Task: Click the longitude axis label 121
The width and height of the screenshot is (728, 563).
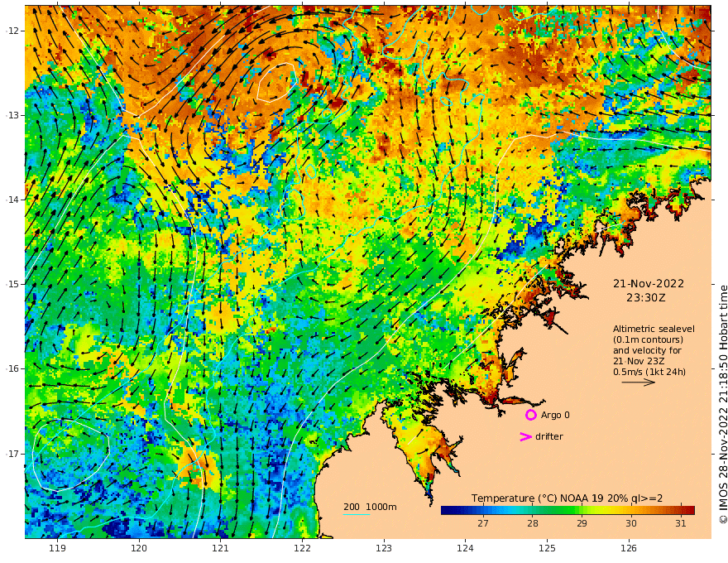Action: [221, 548]
